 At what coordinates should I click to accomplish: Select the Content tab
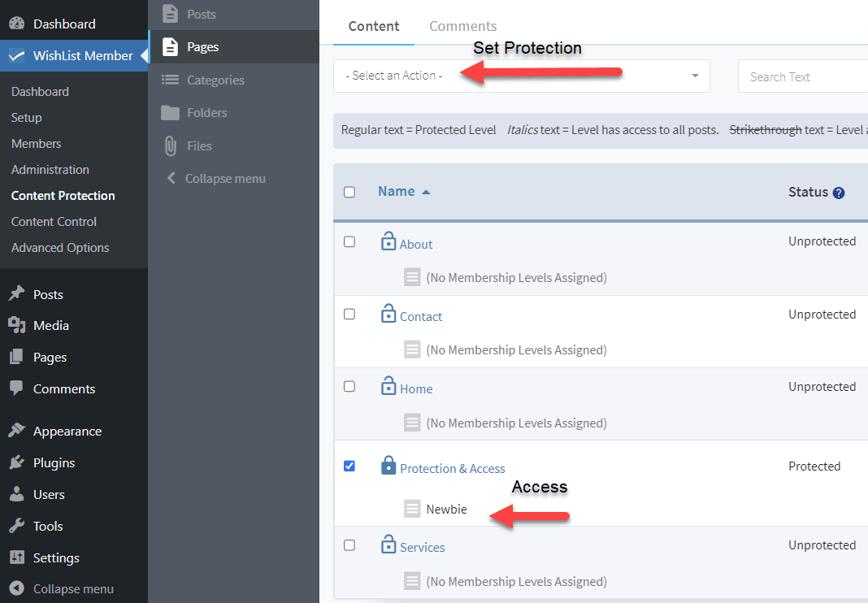coord(374,26)
